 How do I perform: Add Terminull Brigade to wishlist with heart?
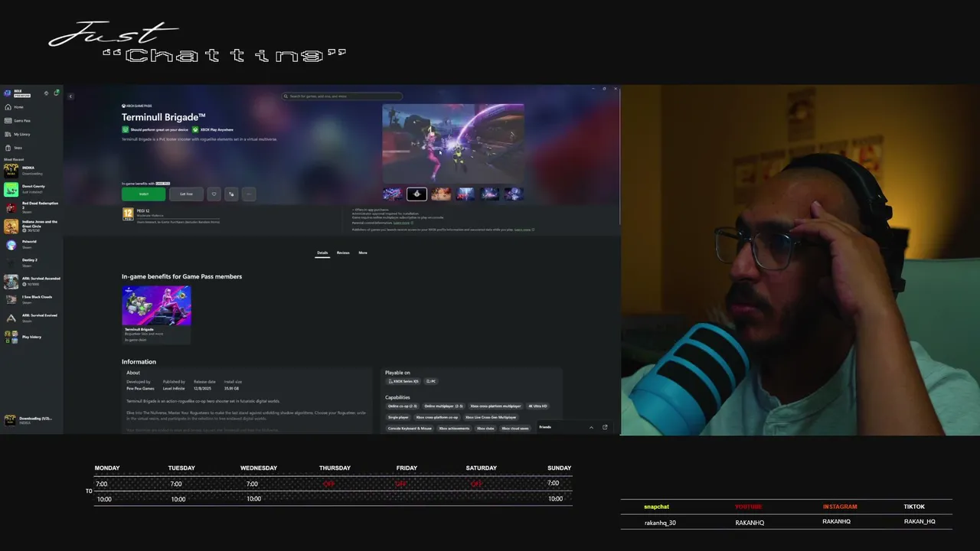coord(214,194)
